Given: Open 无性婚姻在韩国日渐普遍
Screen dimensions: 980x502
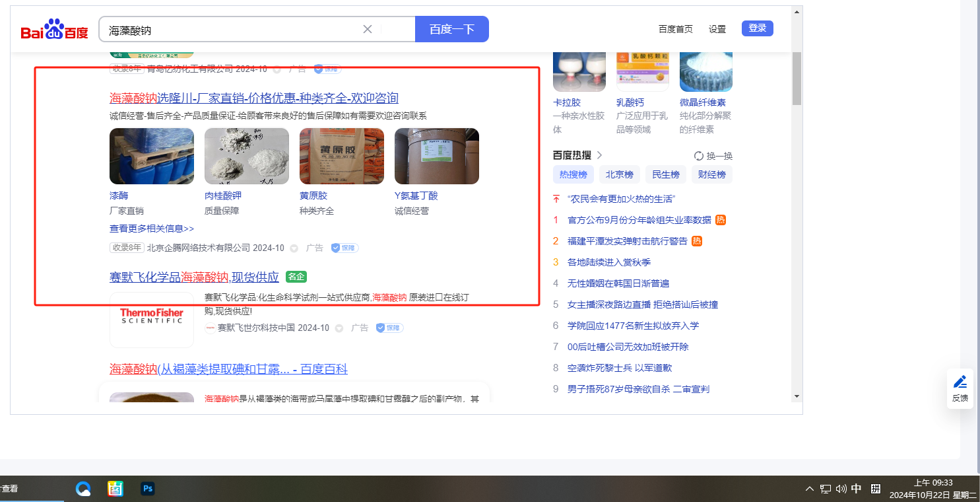Looking at the screenshot, I should coord(618,283).
